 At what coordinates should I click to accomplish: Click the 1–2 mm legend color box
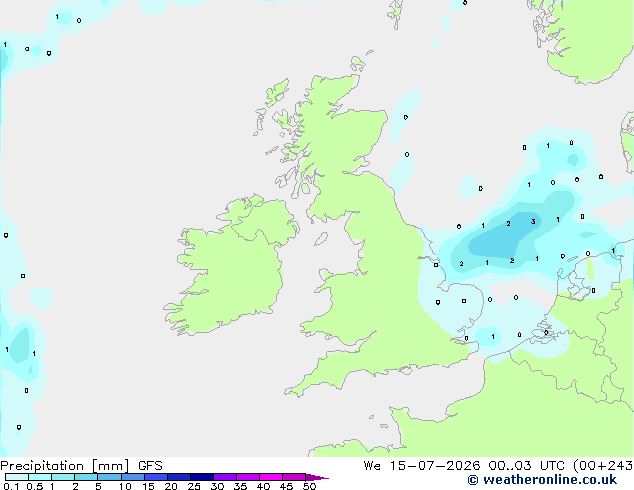[63, 477]
